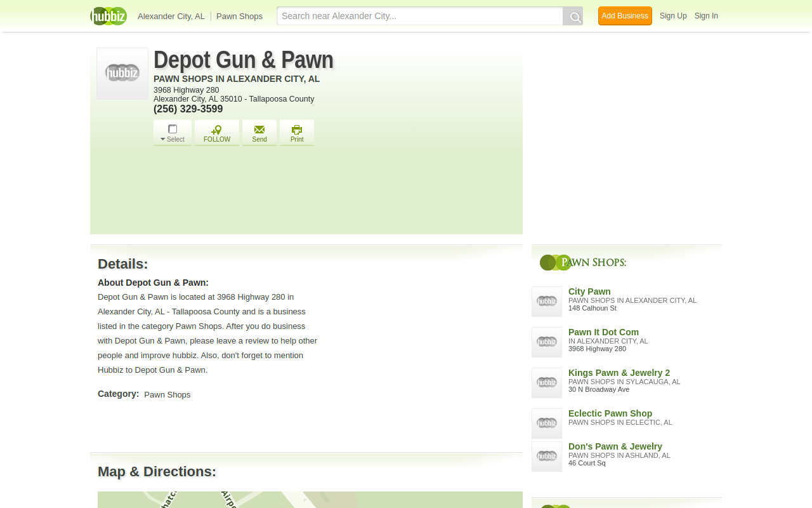This screenshot has width=812, height=508.
Task: Click the Pawn It Dot Com thumbnail
Action: click(547, 342)
